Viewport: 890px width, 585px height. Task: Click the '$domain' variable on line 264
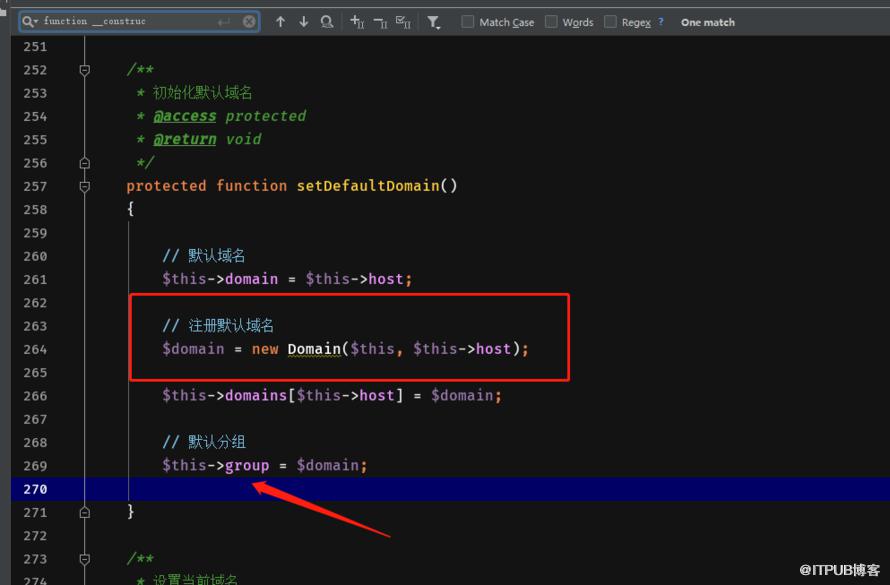[x=193, y=349]
